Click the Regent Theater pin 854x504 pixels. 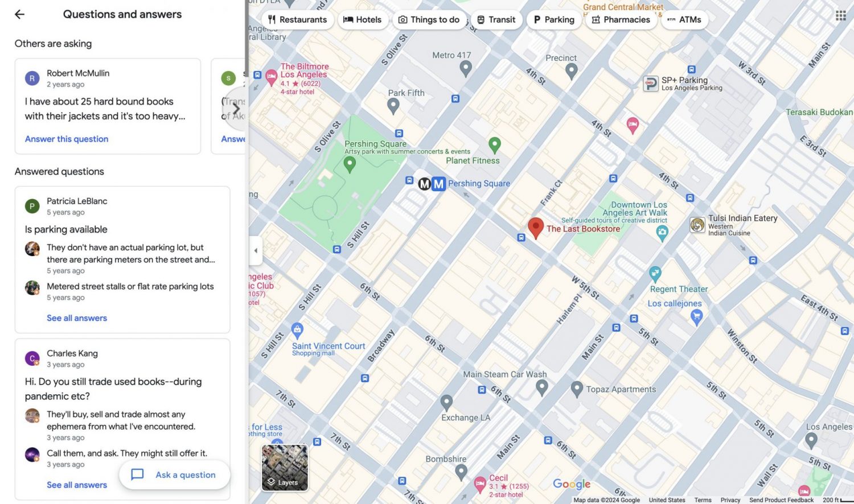click(x=655, y=274)
